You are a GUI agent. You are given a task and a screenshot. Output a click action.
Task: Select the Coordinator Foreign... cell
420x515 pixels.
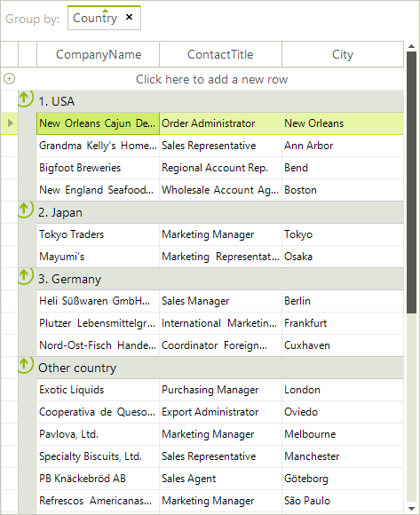pyautogui.click(x=220, y=345)
